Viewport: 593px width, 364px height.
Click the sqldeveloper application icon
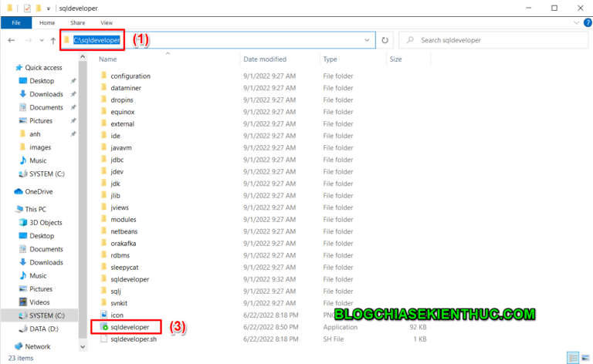(103, 327)
